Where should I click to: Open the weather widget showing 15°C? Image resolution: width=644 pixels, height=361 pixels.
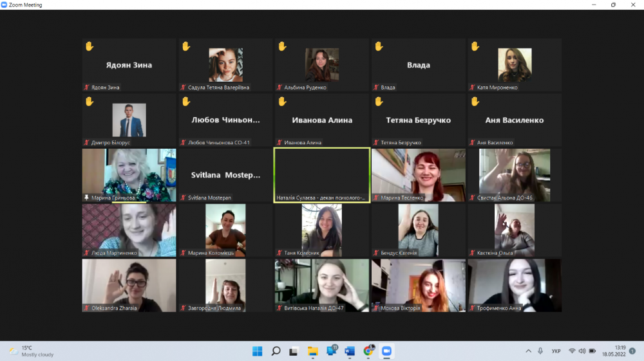[31, 351]
